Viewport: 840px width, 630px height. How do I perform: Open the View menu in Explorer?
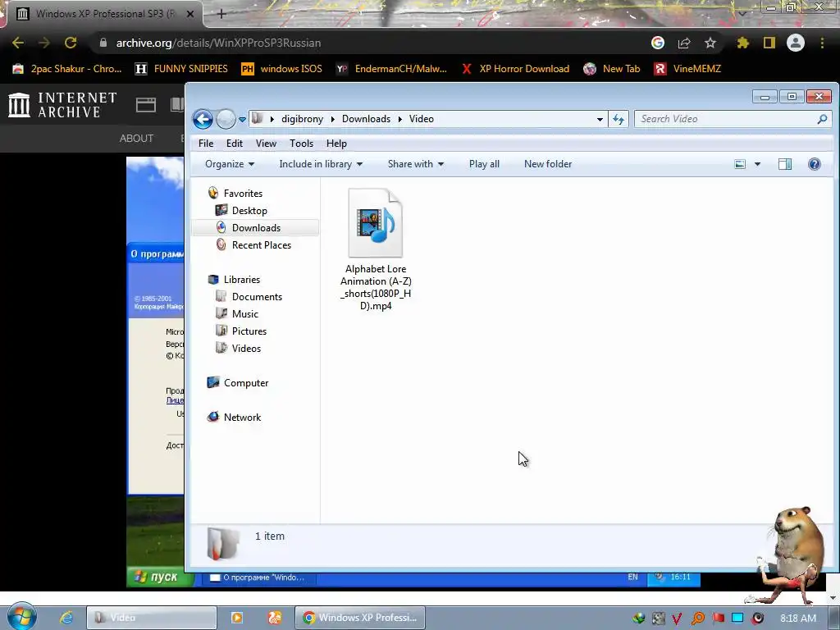click(x=266, y=144)
